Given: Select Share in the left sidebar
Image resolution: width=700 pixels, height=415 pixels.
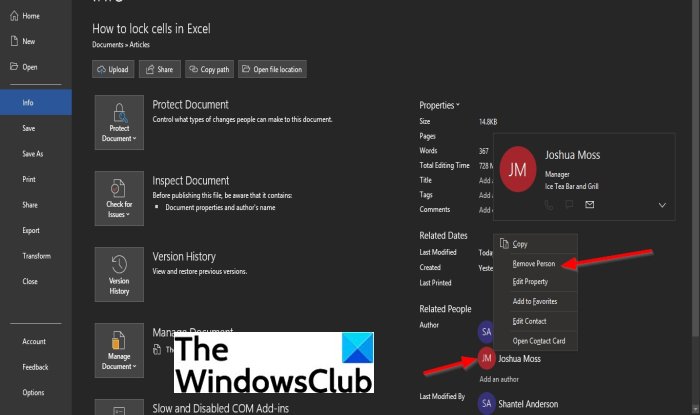Looking at the screenshot, I should pos(30,205).
